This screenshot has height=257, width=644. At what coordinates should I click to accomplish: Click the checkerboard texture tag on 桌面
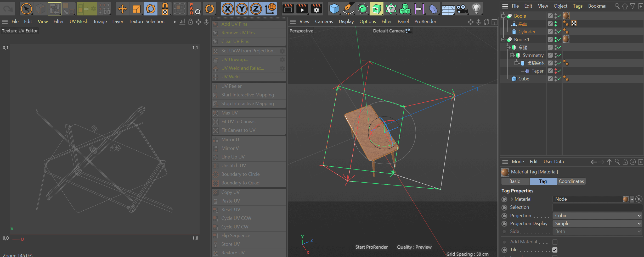click(x=573, y=24)
